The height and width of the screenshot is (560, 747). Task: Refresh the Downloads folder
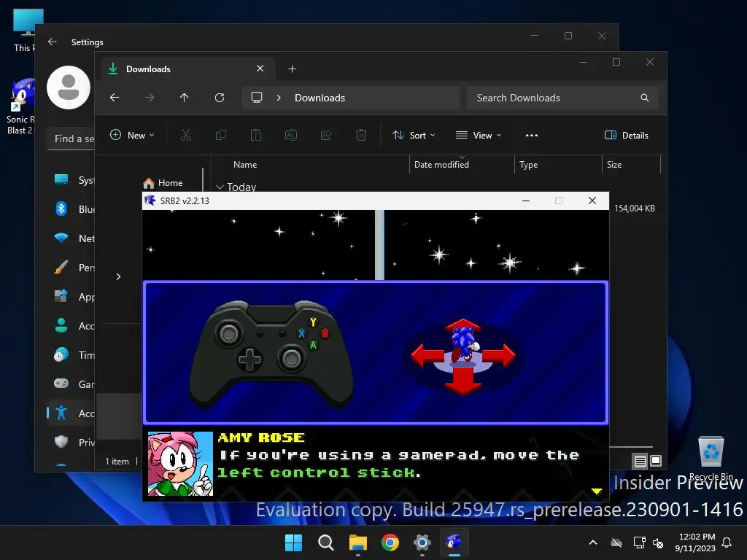(x=220, y=98)
